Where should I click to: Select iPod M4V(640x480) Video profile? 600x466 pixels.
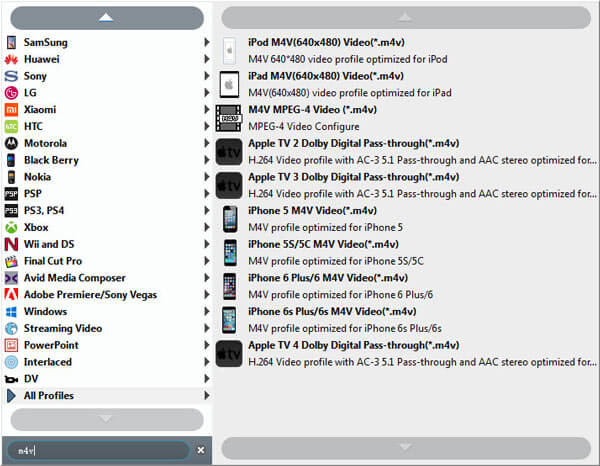point(406,51)
